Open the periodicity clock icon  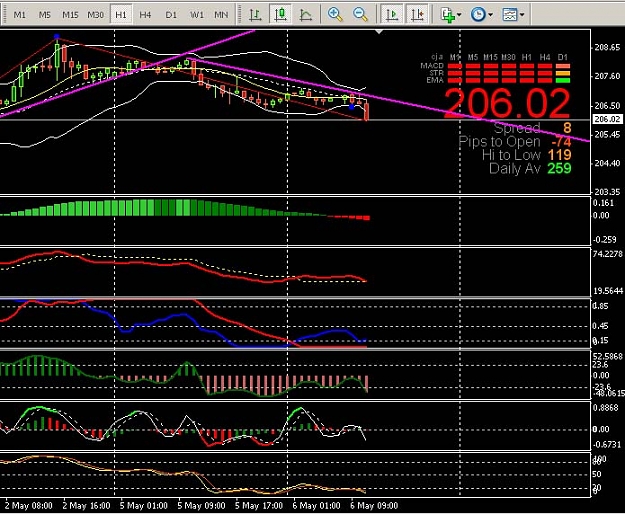[x=478, y=15]
